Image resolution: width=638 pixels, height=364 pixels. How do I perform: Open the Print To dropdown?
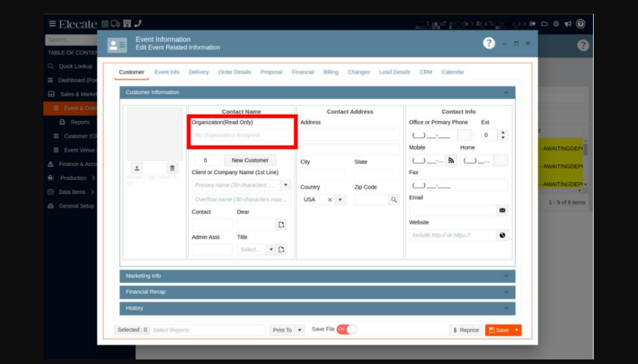(300, 330)
